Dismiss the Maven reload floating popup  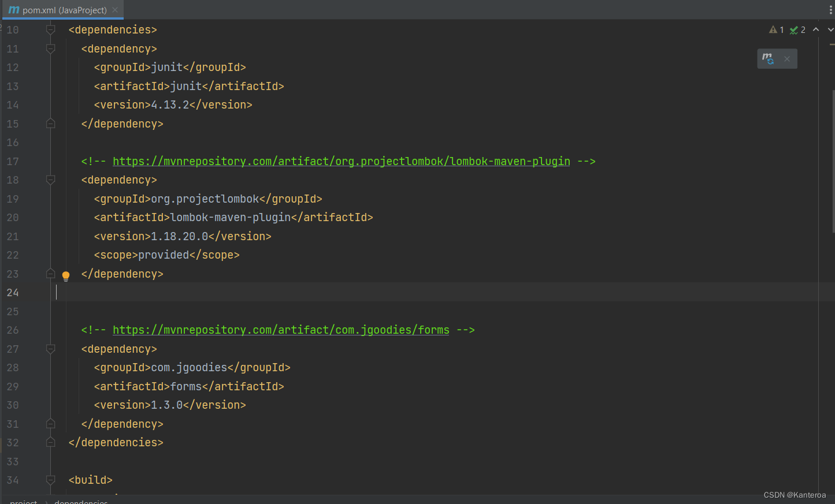[787, 59]
